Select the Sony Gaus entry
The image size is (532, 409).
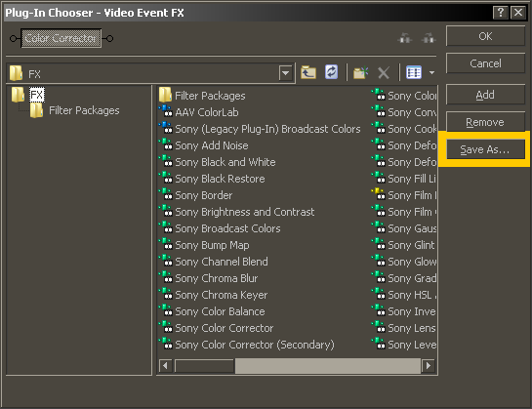coord(403,228)
